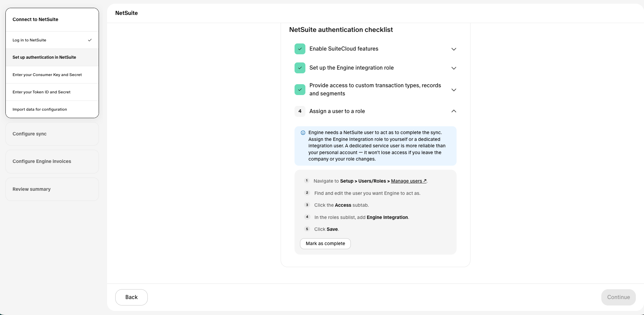
Task: Click the Connect to NetSuite section header
Action: pyautogui.click(x=52, y=20)
